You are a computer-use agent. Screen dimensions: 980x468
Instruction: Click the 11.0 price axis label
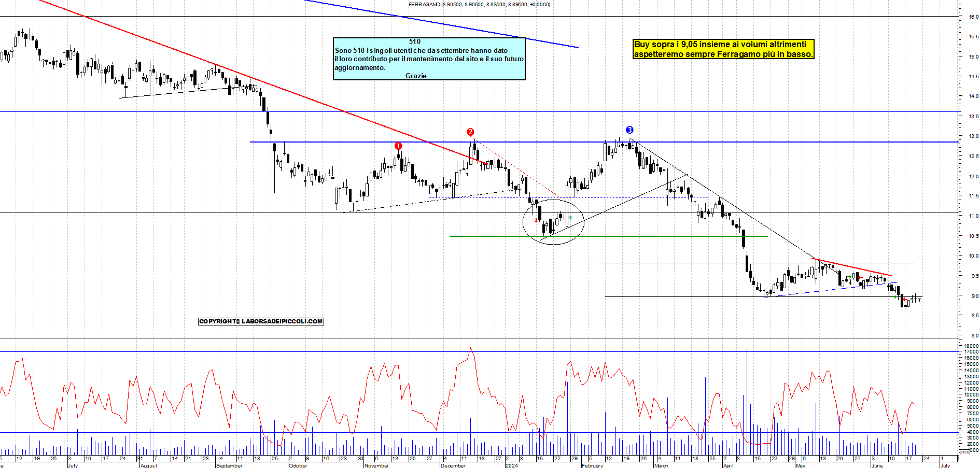click(x=973, y=216)
